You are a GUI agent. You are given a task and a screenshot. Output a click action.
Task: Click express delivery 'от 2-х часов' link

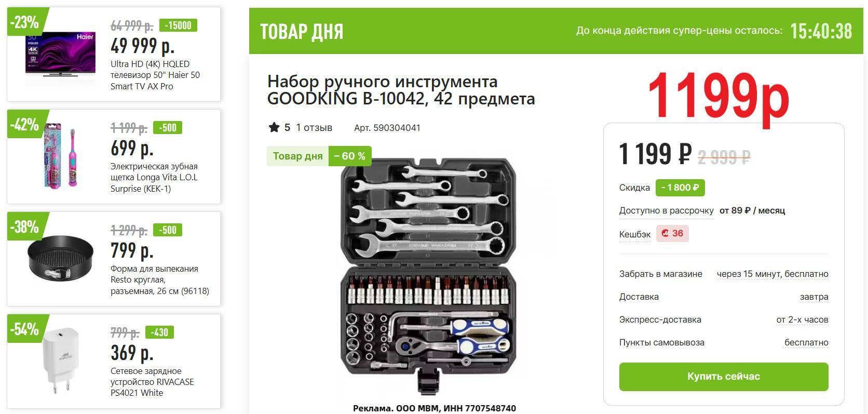[802, 319]
